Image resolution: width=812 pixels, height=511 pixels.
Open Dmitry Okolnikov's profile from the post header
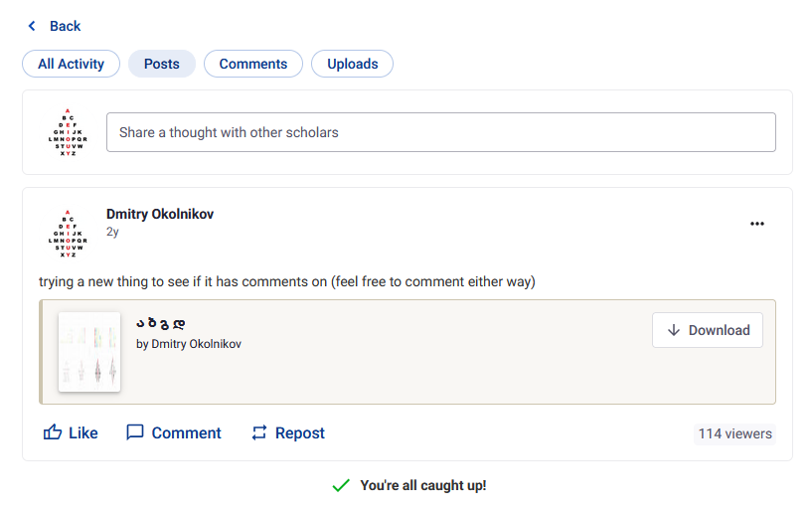click(x=160, y=214)
